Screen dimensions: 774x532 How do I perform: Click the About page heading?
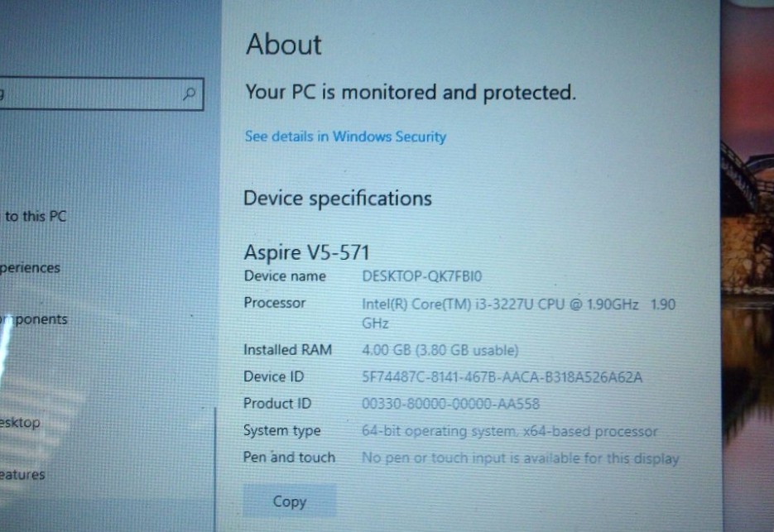click(284, 45)
